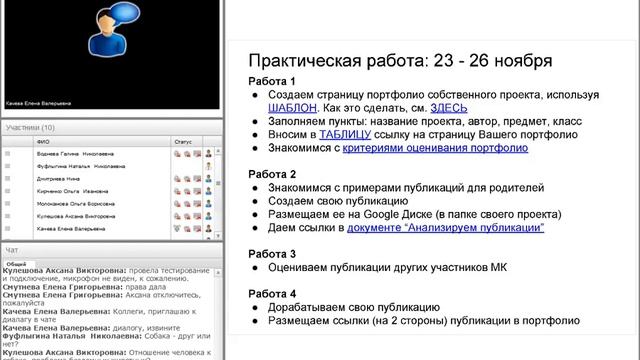Click participants list scroll-down arrow
The height and width of the screenshot is (360, 640).
click(218, 236)
